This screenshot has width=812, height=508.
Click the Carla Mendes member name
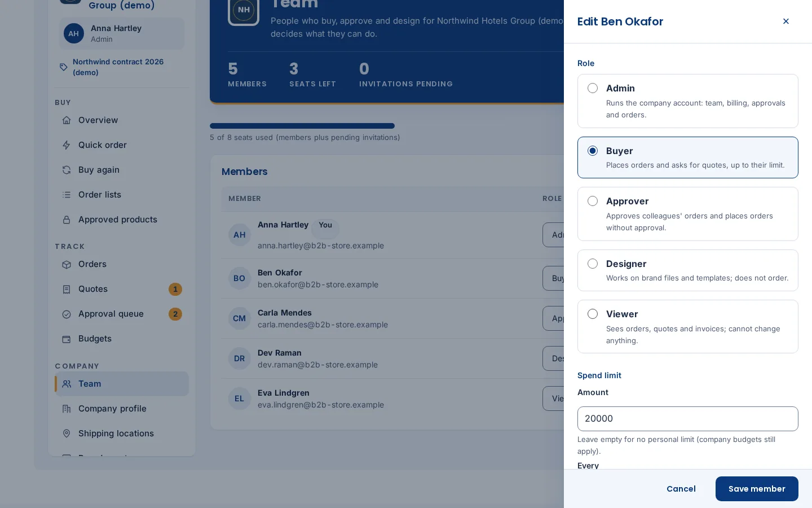click(285, 313)
